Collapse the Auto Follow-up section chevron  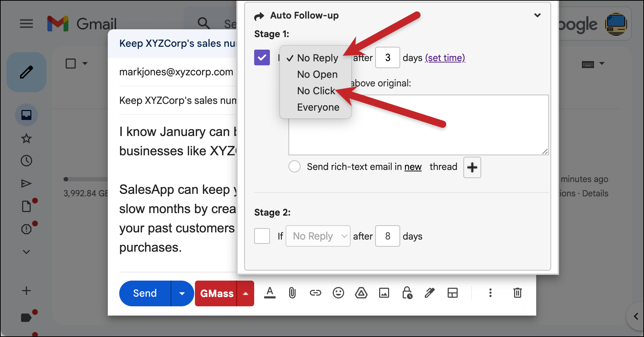pyautogui.click(x=537, y=15)
